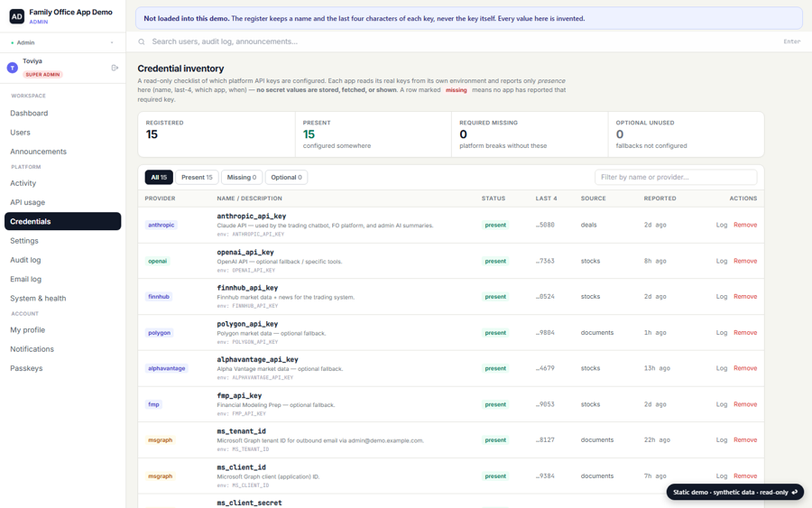Click Toviya's round avatar icon
The image size is (812, 508).
[x=13, y=68]
